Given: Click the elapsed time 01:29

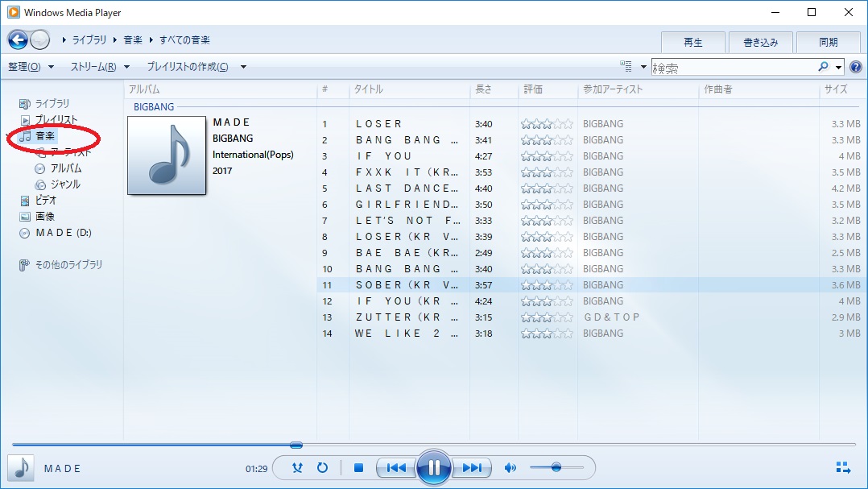Looking at the screenshot, I should click(256, 469).
